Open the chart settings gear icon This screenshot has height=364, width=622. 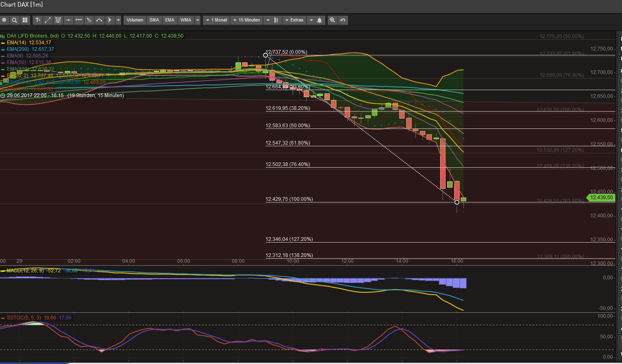[x=4, y=20]
